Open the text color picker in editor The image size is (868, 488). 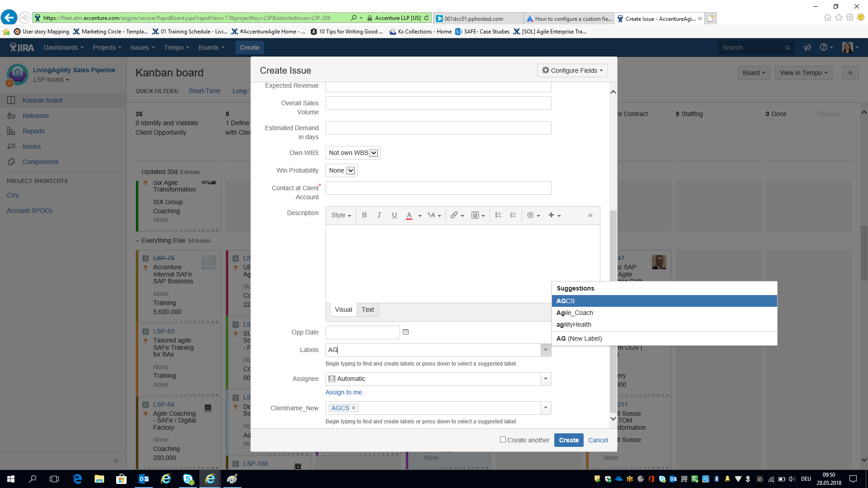[420, 216]
